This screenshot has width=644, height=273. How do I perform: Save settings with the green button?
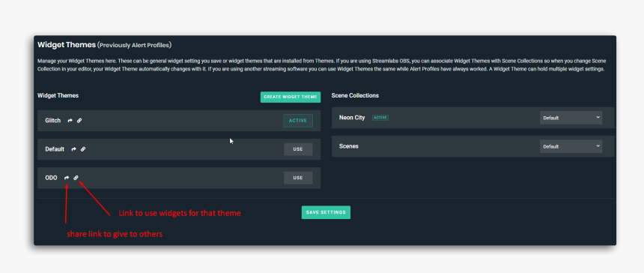[326, 212]
